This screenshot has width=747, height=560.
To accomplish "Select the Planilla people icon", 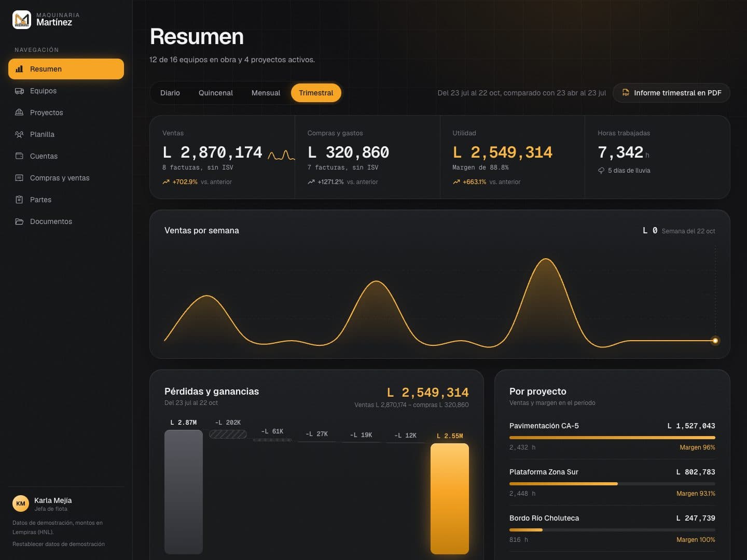I will [x=19, y=134].
